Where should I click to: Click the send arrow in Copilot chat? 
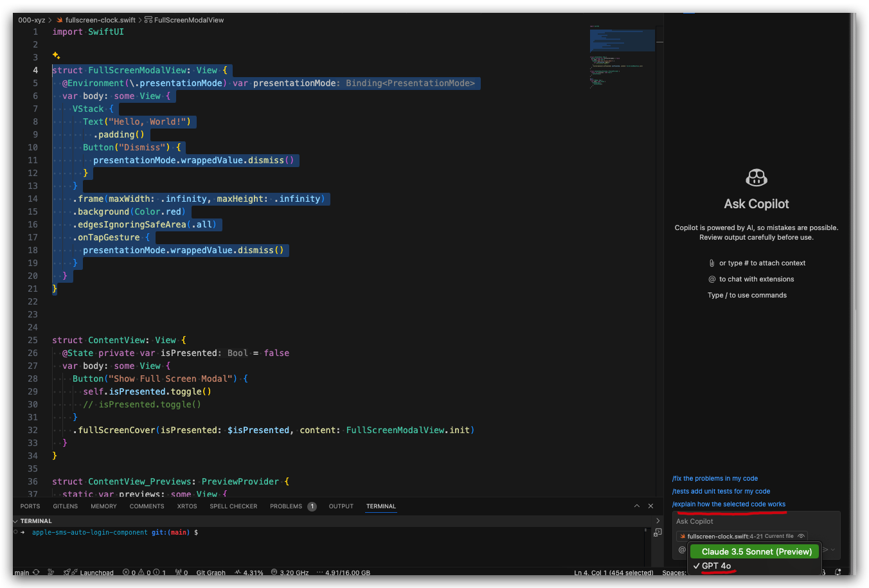click(825, 549)
